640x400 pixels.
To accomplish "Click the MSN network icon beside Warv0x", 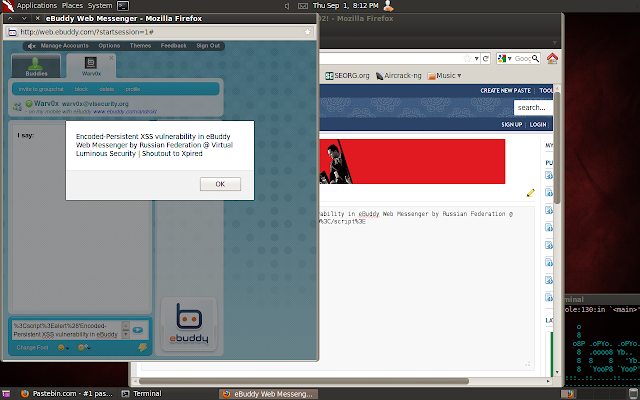I will pos(17,107).
